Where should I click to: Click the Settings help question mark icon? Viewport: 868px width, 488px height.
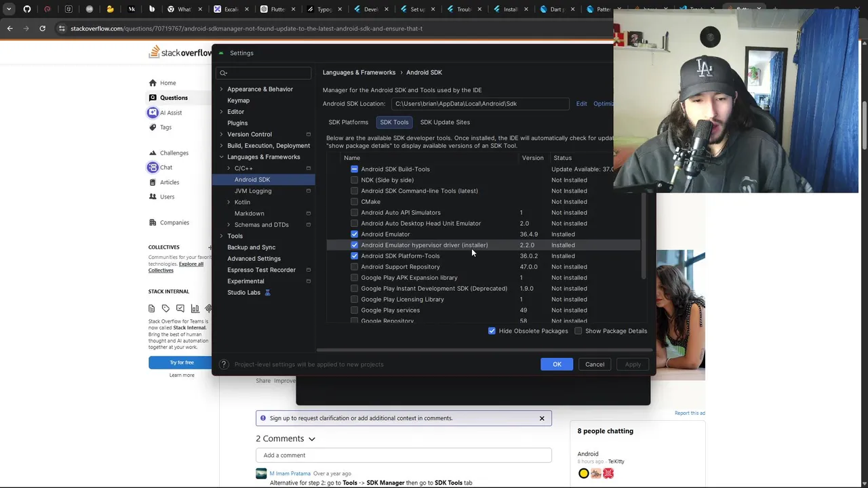224,365
